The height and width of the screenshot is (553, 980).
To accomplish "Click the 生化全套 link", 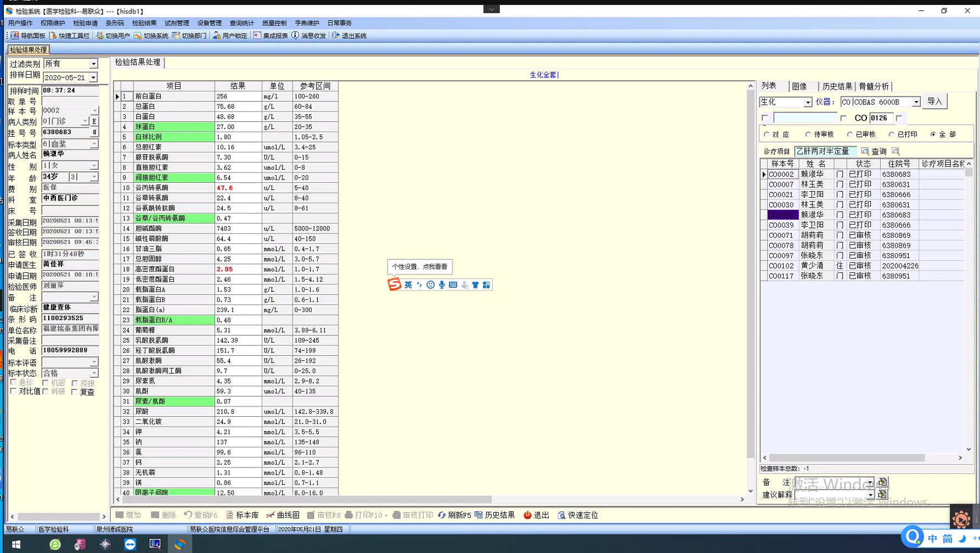I will 544,75.
